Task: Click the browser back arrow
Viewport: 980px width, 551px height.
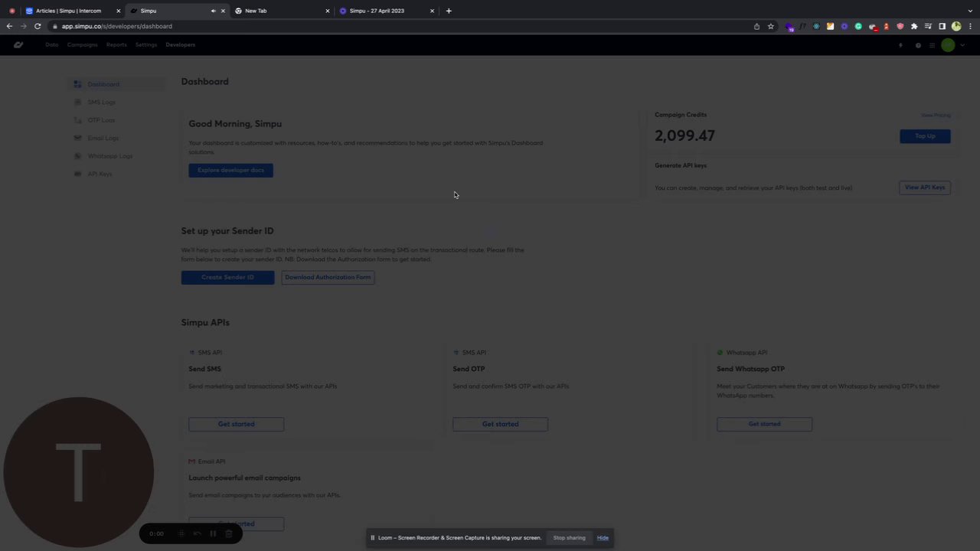Action: (x=9, y=26)
